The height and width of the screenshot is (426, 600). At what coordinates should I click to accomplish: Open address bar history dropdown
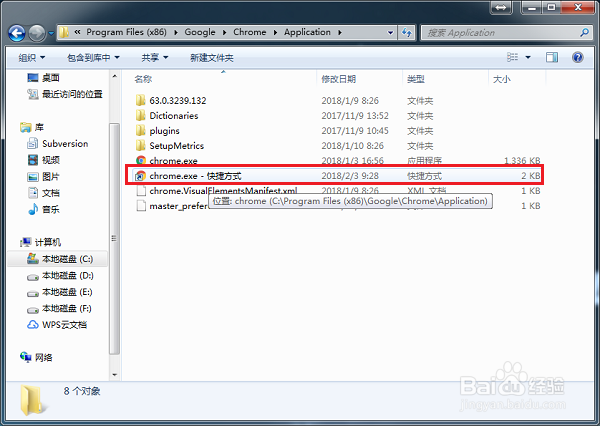(x=390, y=33)
